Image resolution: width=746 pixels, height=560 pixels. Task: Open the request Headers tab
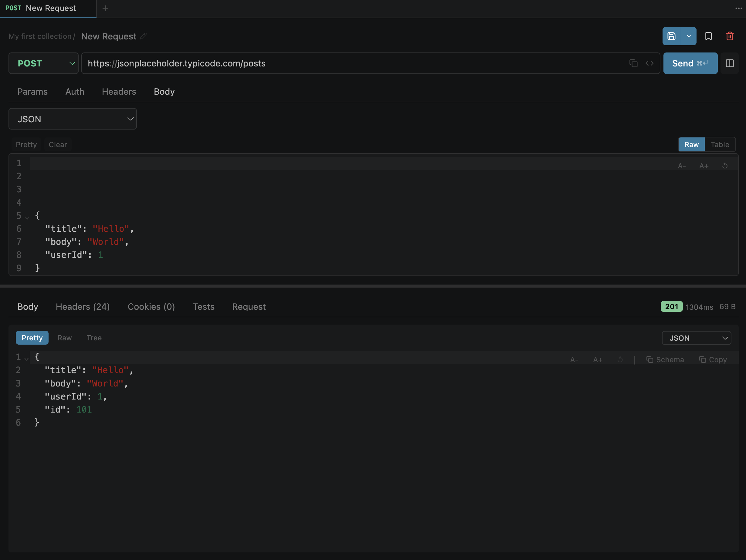119,92
